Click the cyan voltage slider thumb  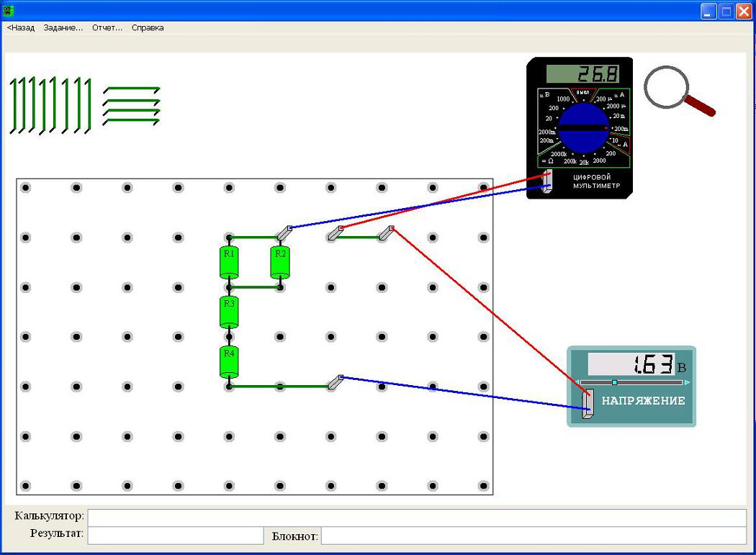click(614, 382)
